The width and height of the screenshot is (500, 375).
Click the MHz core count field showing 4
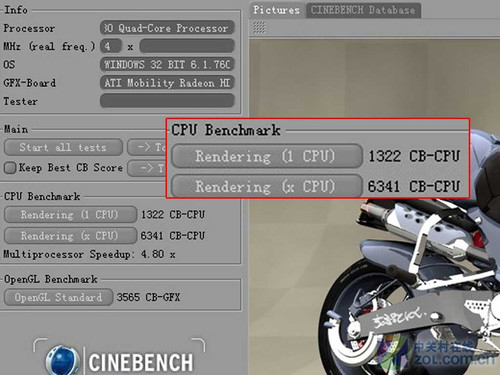coord(111,46)
